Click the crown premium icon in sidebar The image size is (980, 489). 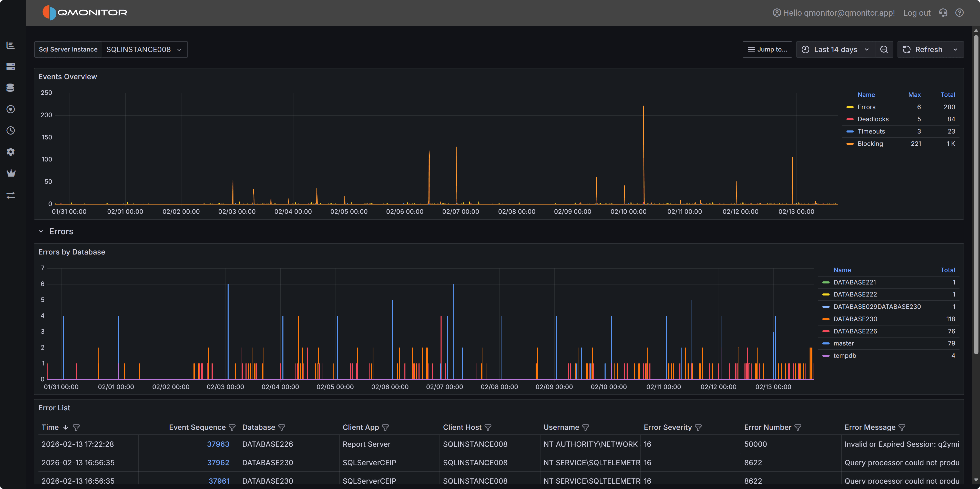[x=11, y=173]
